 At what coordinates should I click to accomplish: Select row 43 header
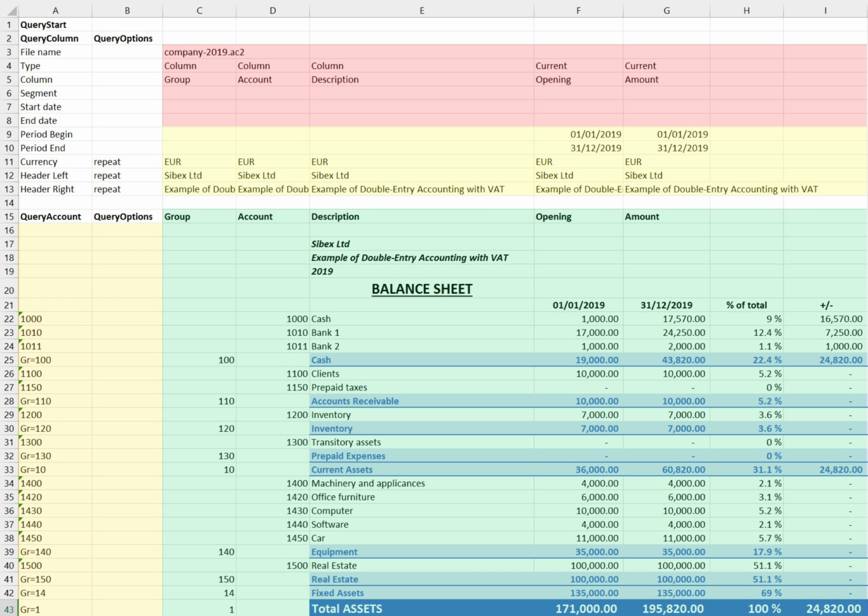(9, 608)
